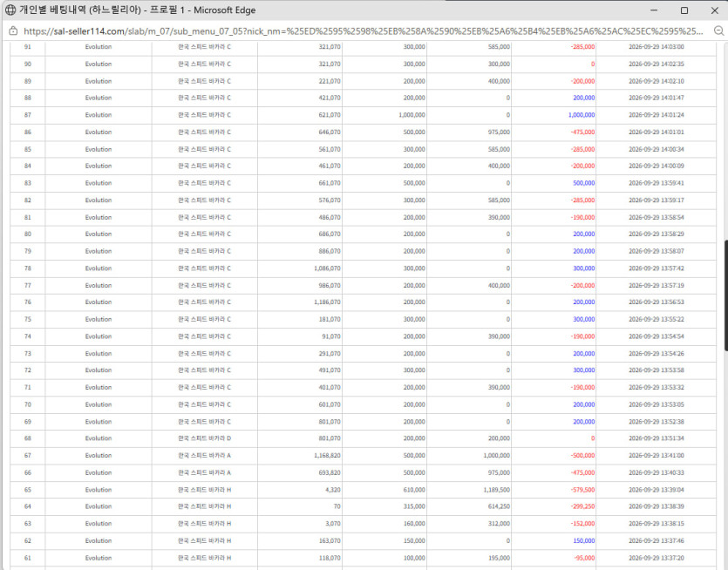Screen dimensions: 728x570
Task: Select the loss amount -299,250
Action: pyautogui.click(x=582, y=506)
